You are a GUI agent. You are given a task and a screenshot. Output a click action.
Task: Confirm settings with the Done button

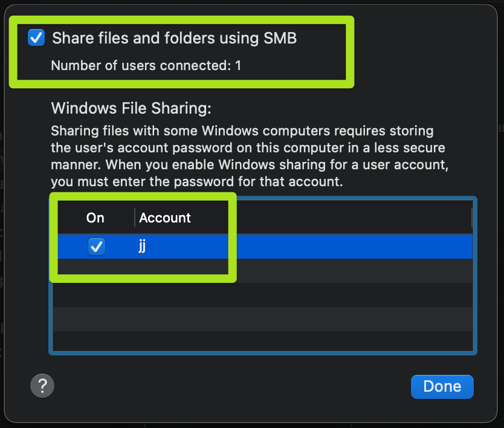[442, 386]
